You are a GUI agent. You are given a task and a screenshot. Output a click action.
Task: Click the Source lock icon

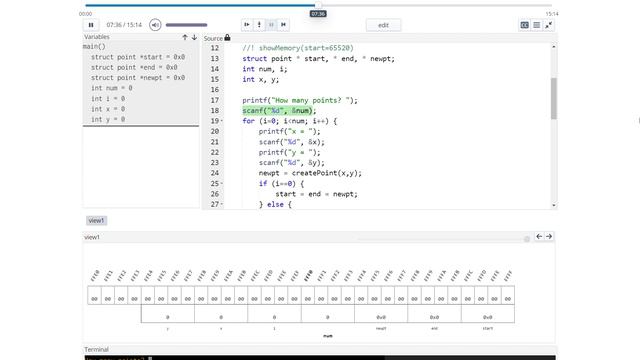click(227, 38)
